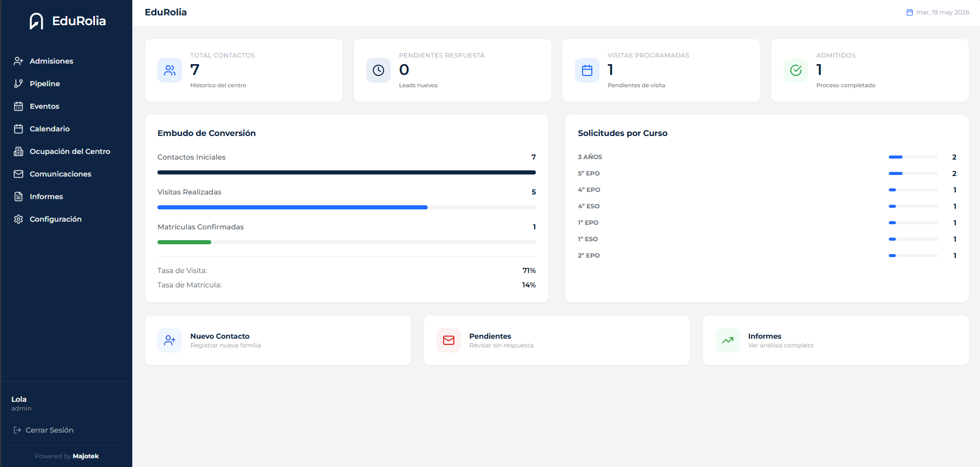Image resolution: width=980 pixels, height=467 pixels.
Task: Open the Informes quick action card
Action: [x=836, y=340]
